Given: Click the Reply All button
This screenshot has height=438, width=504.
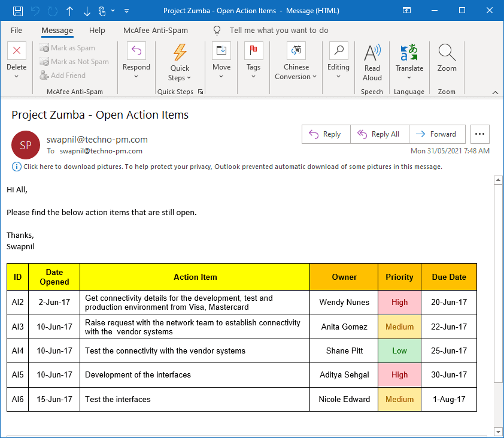Looking at the screenshot, I should click(x=379, y=134).
